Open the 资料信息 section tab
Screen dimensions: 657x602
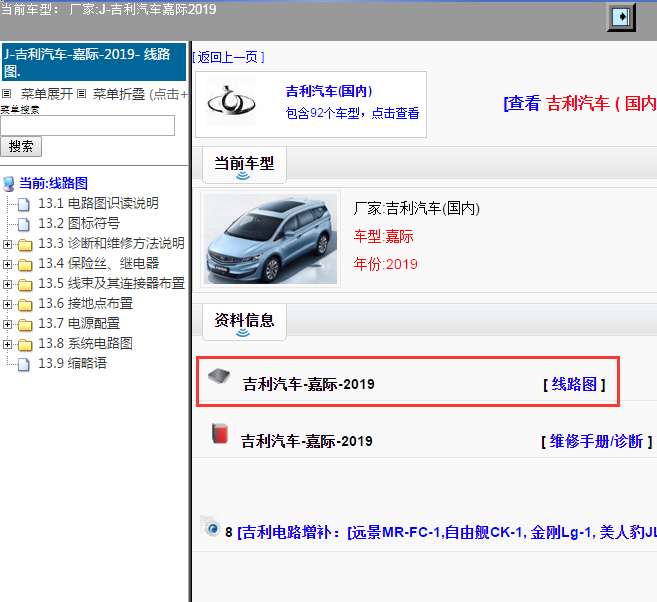[x=244, y=322]
